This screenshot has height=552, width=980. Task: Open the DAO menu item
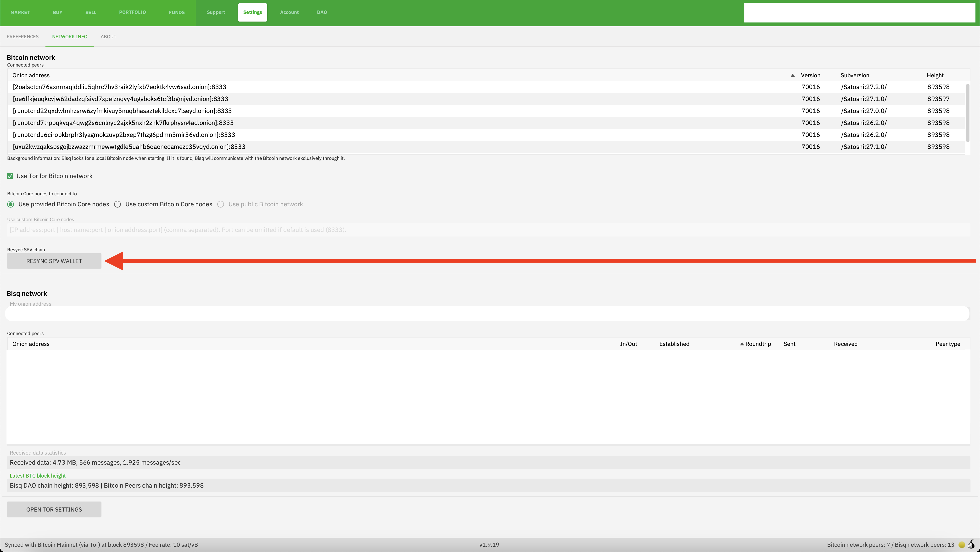[322, 12]
